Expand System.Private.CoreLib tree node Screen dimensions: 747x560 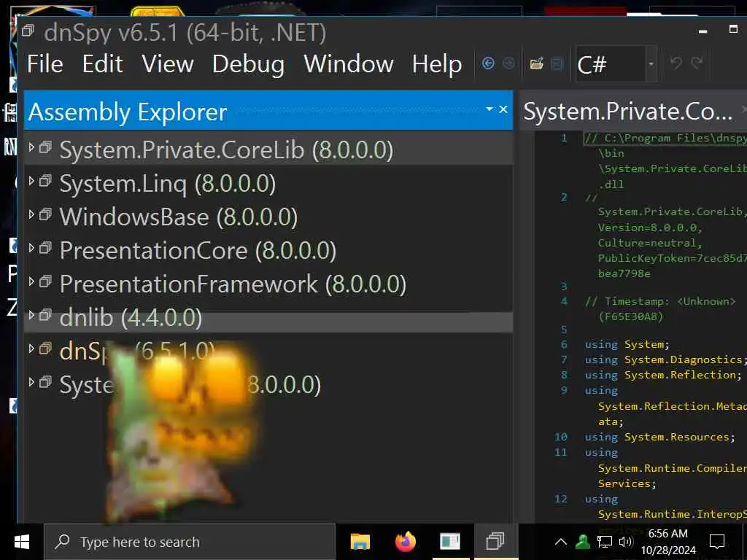tap(31, 147)
